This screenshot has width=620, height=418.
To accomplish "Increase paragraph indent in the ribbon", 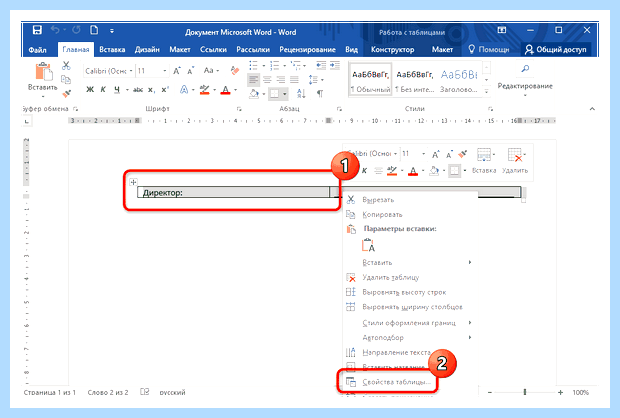I will click(x=335, y=65).
